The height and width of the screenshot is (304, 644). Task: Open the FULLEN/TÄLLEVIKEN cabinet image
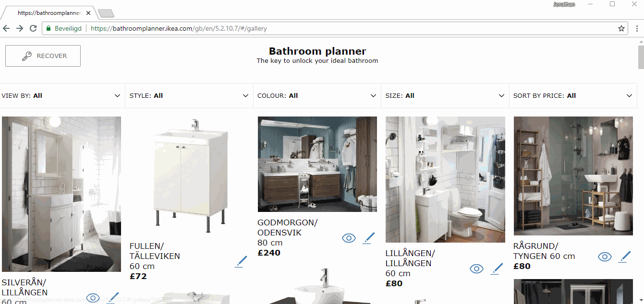click(189, 176)
